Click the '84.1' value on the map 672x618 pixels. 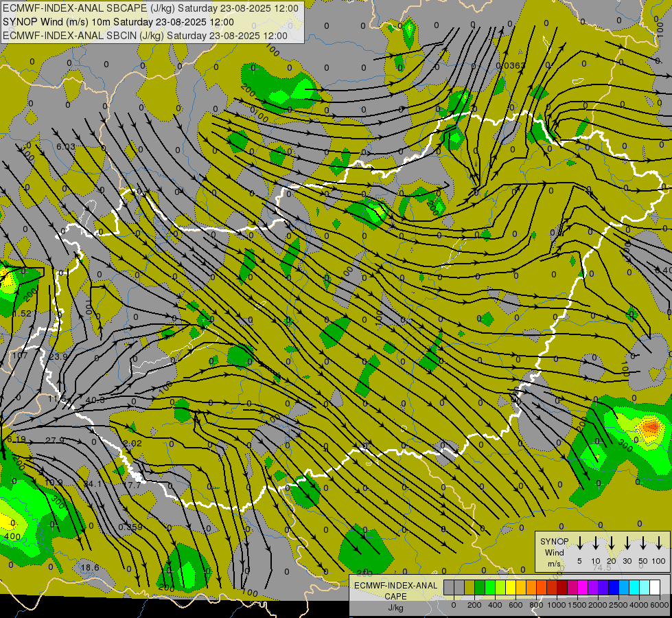pyautogui.click(x=93, y=484)
